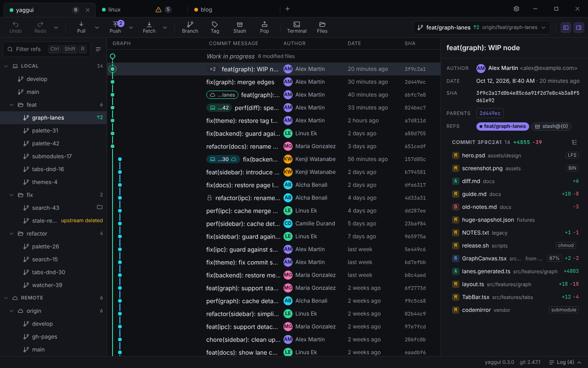Image resolution: width=588 pixels, height=368 pixels.
Task: Open the Pull options dropdown arrow
Action: point(97,28)
